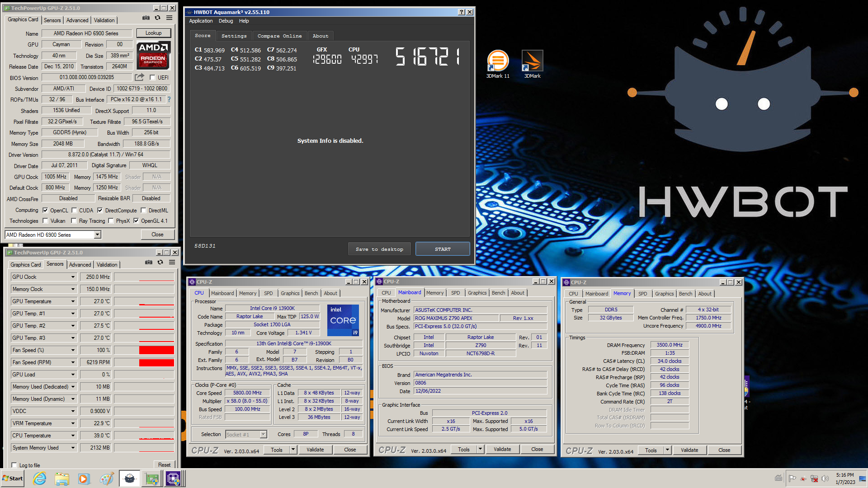Click the Lookup button in GPU-Z
Viewport: 868px width, 488px height.
tap(153, 33)
